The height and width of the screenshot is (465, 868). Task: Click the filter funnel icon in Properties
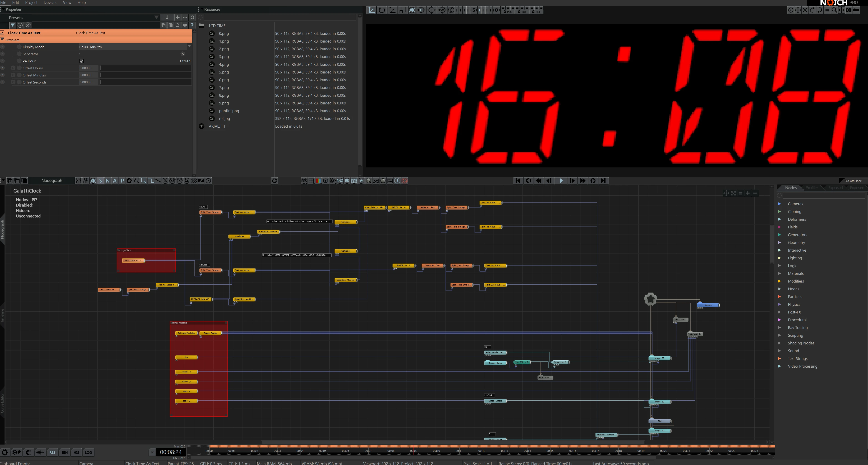pyautogui.click(x=13, y=25)
